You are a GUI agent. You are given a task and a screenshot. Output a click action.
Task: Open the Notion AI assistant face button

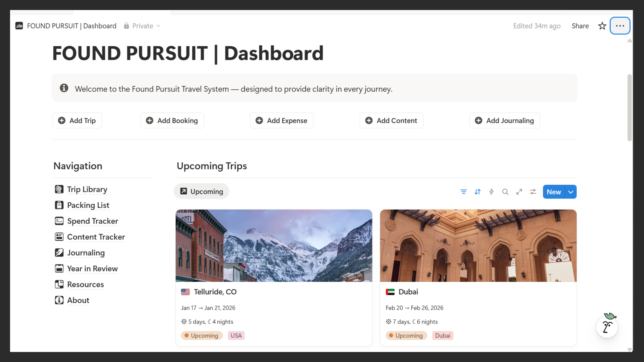pos(607,327)
